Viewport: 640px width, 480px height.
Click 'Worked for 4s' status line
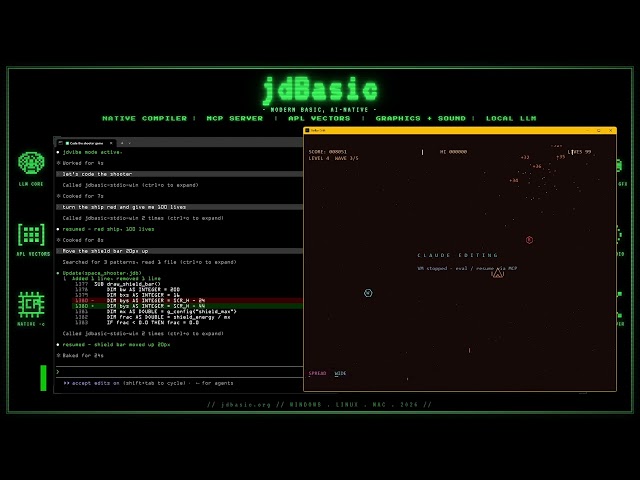[83, 163]
